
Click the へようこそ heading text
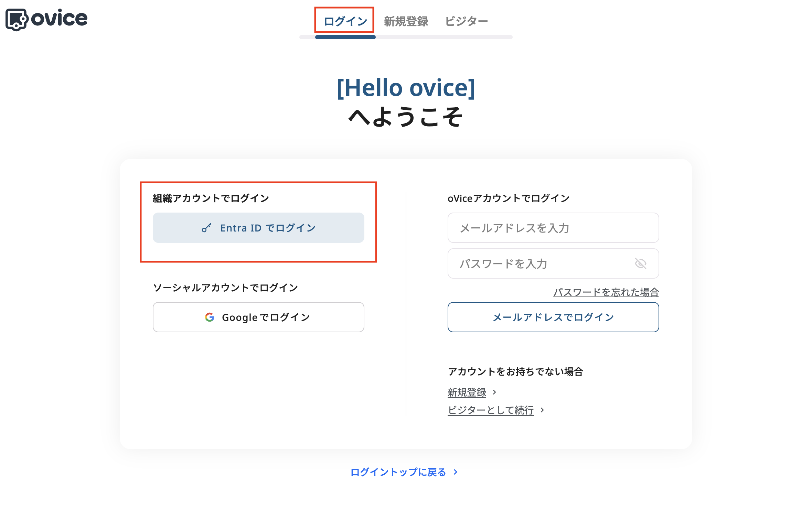[406, 117]
